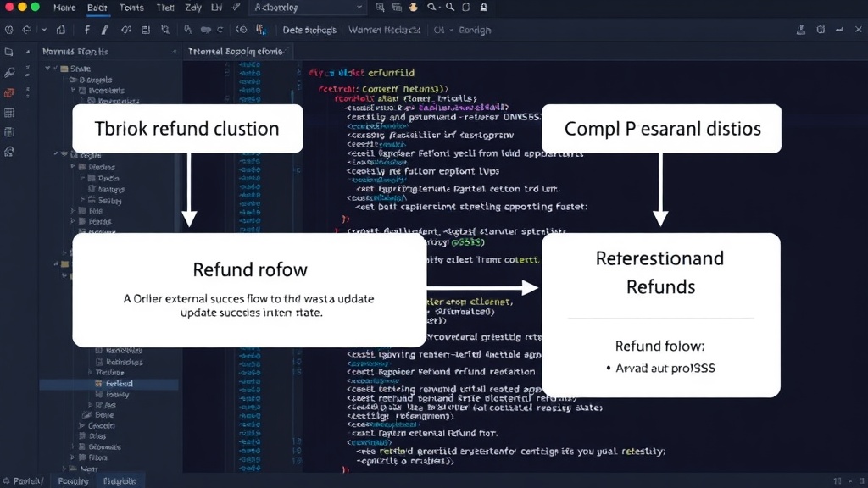Click the "Dete Stchags" toolbar button
This screenshot has width=868, height=488.
(x=309, y=30)
